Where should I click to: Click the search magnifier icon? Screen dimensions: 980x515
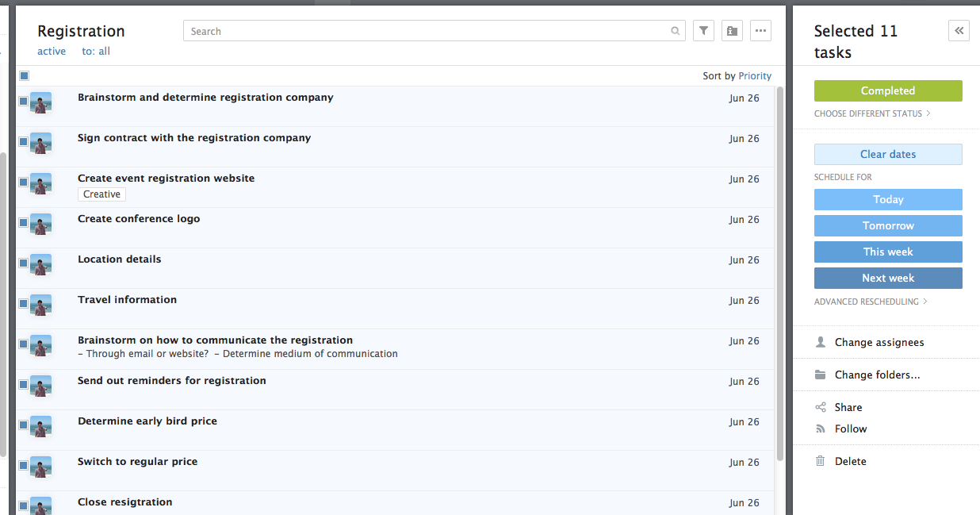click(x=676, y=32)
